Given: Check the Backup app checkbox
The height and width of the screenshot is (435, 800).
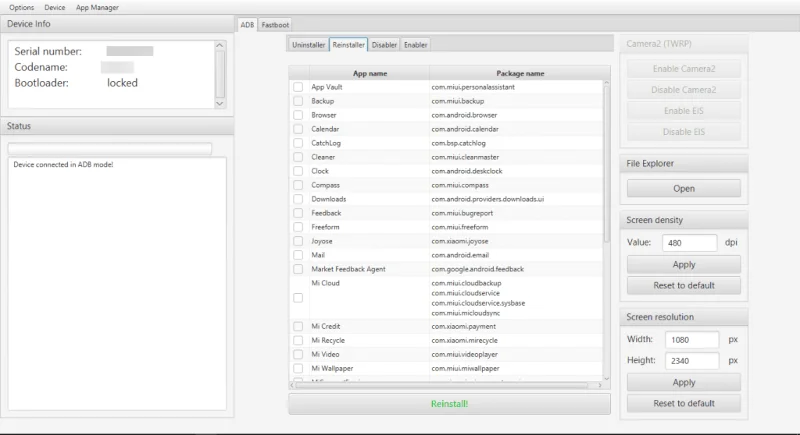Looking at the screenshot, I should 298,101.
